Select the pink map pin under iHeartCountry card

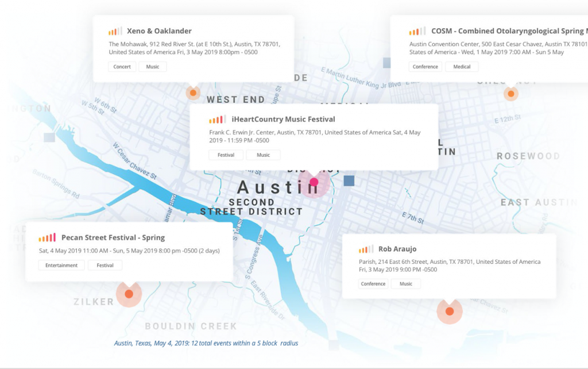click(x=314, y=182)
